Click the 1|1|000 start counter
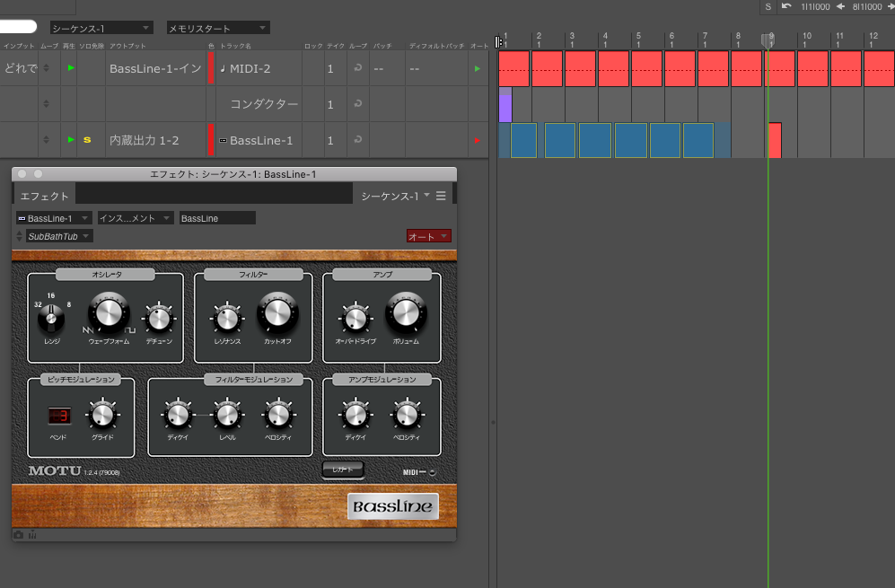The height and width of the screenshot is (588, 895). (815, 7)
